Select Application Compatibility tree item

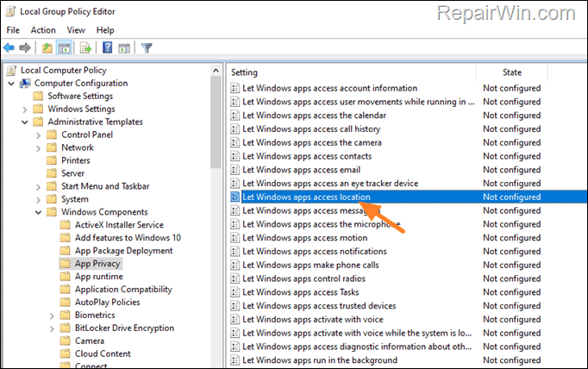coord(123,289)
